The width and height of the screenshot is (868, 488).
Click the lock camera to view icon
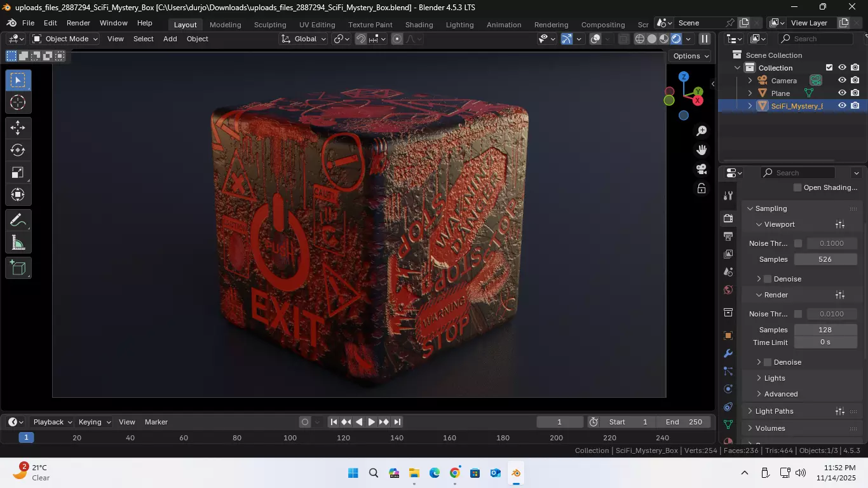(x=702, y=188)
